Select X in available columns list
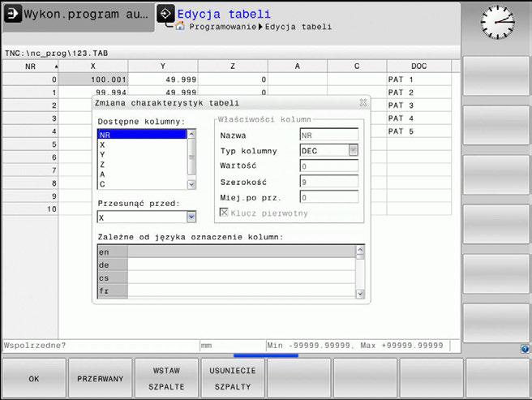The image size is (532, 400). point(142,144)
